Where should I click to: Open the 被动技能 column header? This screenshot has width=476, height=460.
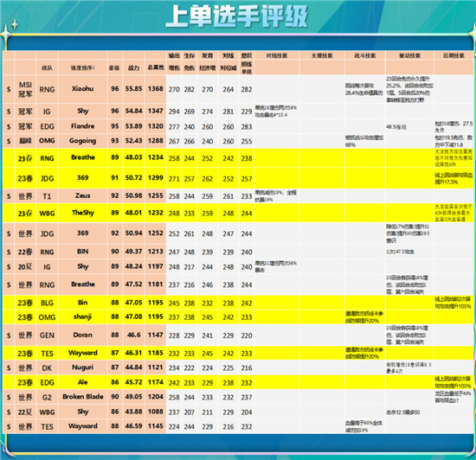point(409,55)
